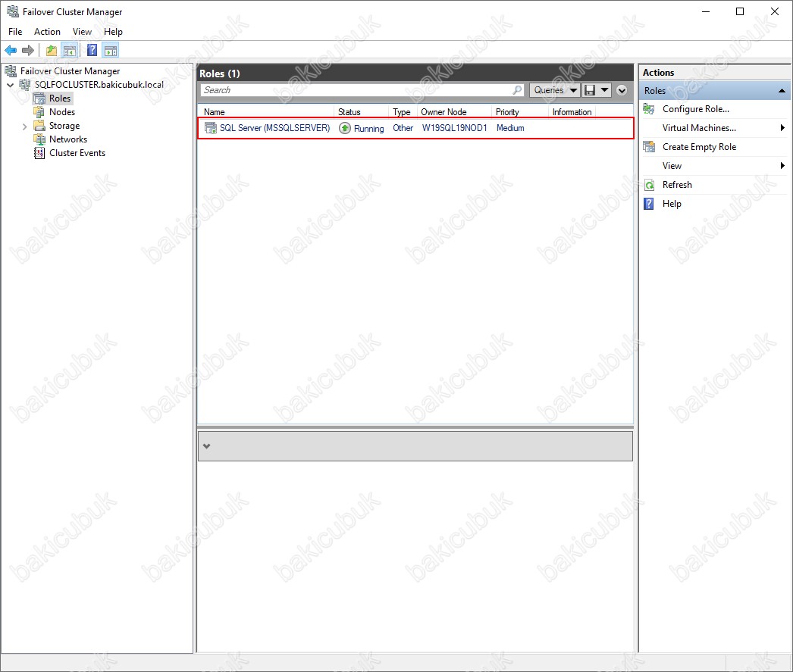The width and height of the screenshot is (793, 672).
Task: Click the Save query floppy disk icon
Action: point(589,90)
